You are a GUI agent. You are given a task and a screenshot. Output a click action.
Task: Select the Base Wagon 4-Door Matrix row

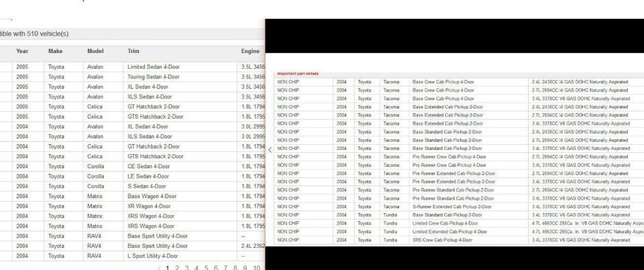[132, 196]
